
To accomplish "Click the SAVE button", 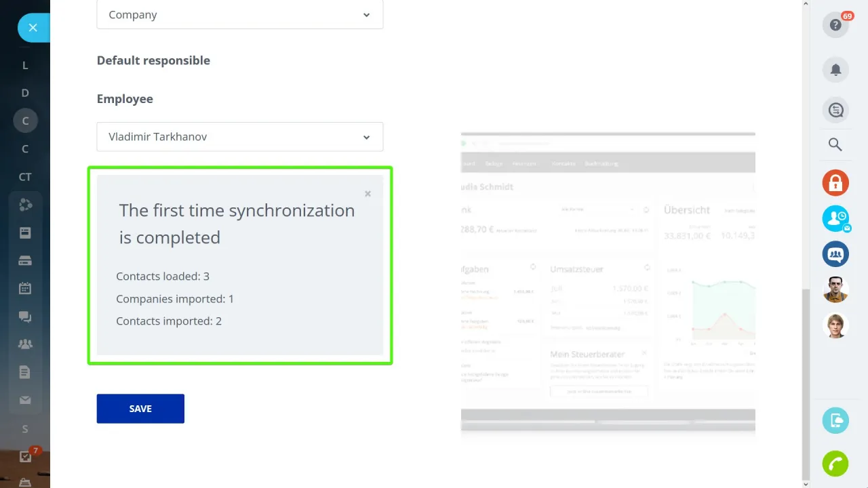I will click(x=140, y=408).
